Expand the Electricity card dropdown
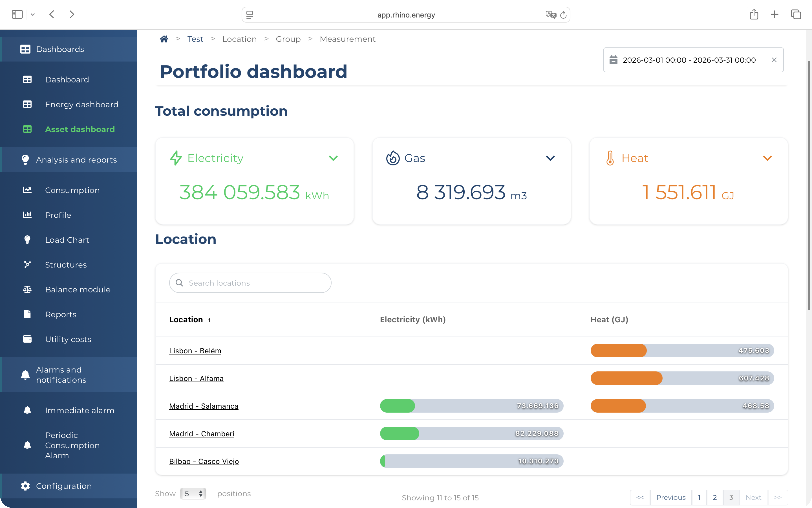Screen dimensions: 812x508 click(x=333, y=158)
